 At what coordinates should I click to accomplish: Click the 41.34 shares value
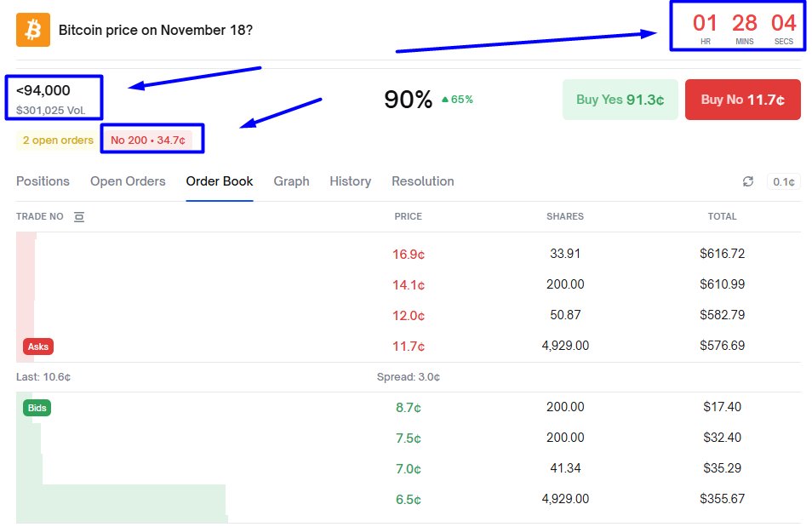point(565,468)
